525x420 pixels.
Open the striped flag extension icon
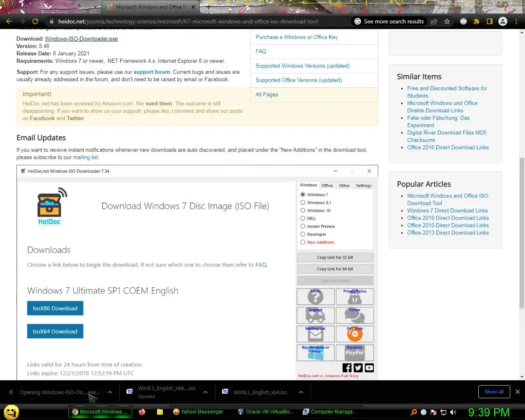coord(463,21)
